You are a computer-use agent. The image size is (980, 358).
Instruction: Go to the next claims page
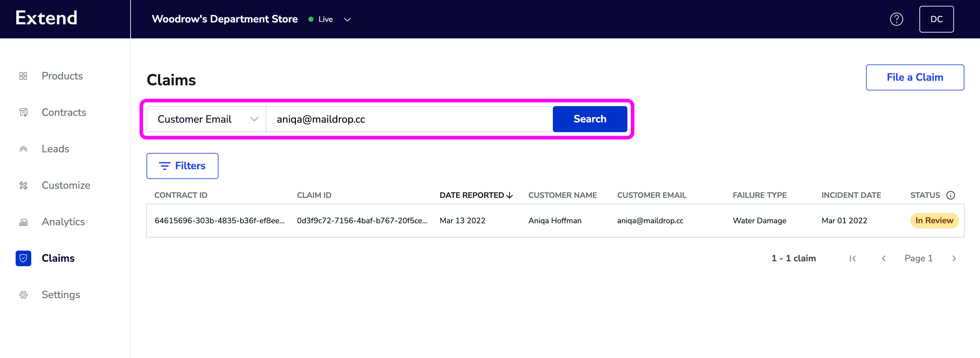tap(954, 258)
